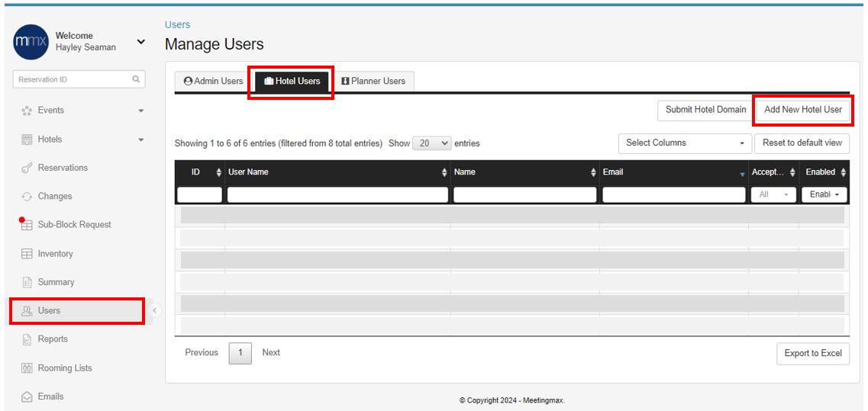Focus the Reservation ID search field
This screenshot has width=868, height=411.
[79, 79]
